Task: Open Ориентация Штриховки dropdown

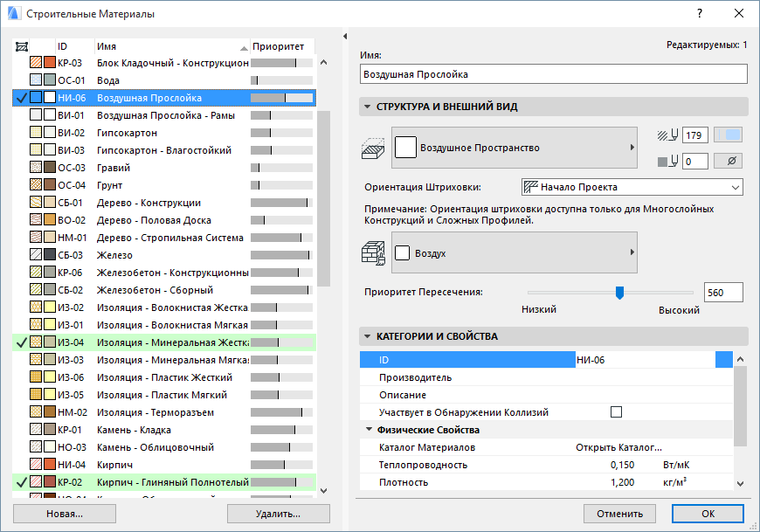Action: pyautogui.click(x=632, y=187)
